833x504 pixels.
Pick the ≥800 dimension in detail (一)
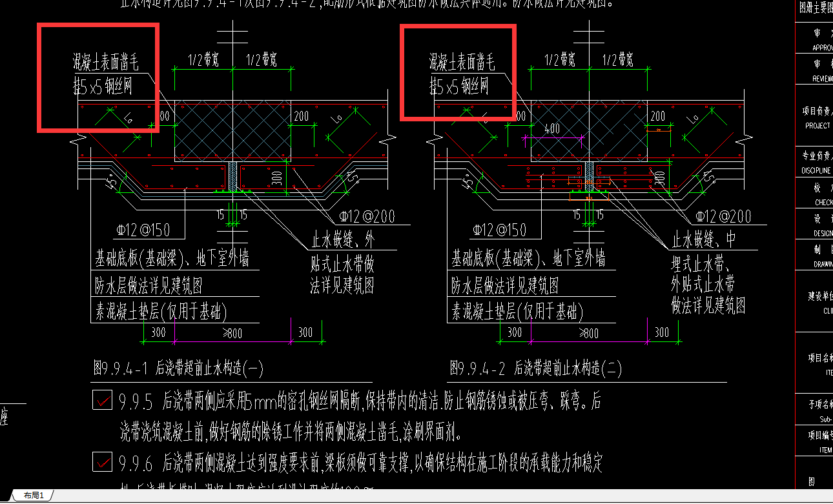pos(231,333)
